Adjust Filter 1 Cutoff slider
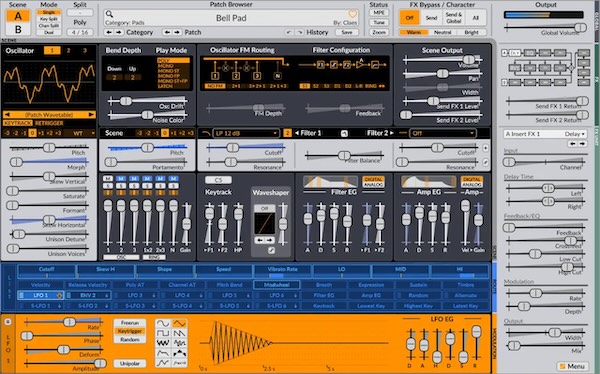 pos(245,147)
